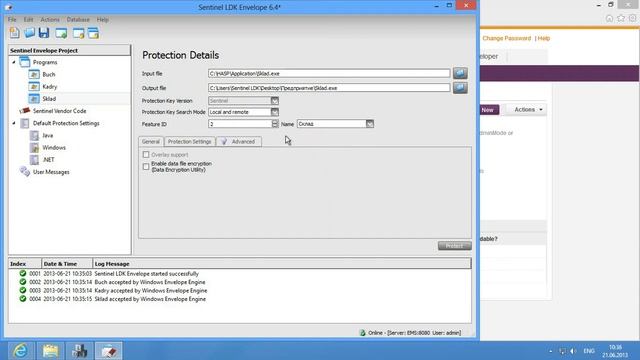Click the Help link in browser window

click(x=544, y=38)
